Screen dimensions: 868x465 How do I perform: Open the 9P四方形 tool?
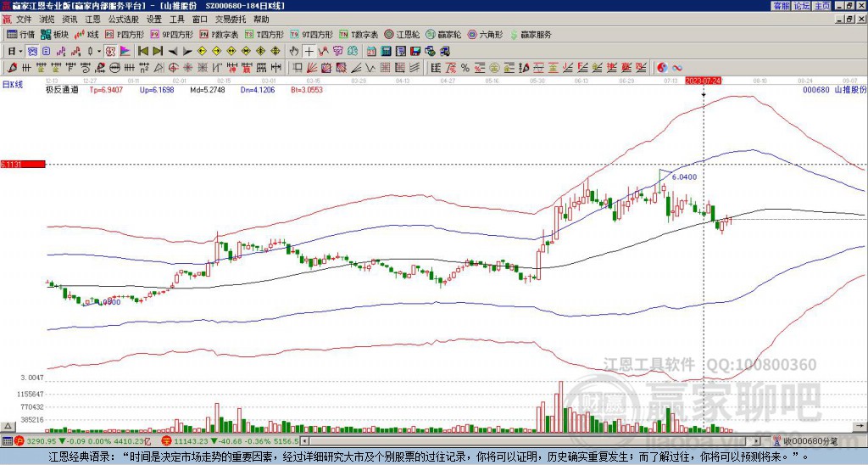click(171, 34)
